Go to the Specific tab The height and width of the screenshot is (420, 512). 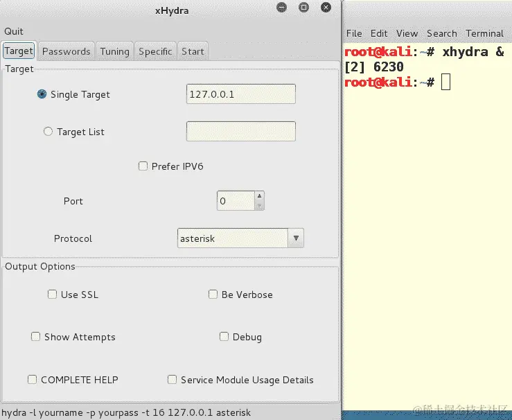[x=155, y=51]
